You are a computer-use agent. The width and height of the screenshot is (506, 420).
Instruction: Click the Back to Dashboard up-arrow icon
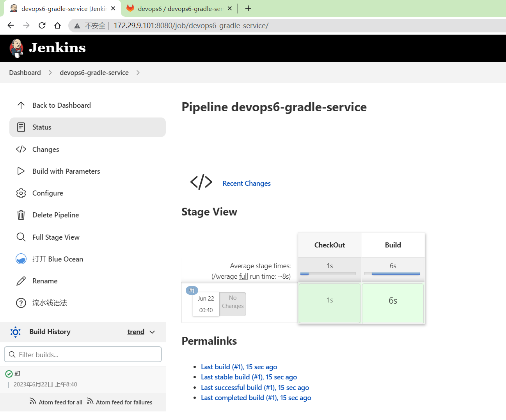21,105
